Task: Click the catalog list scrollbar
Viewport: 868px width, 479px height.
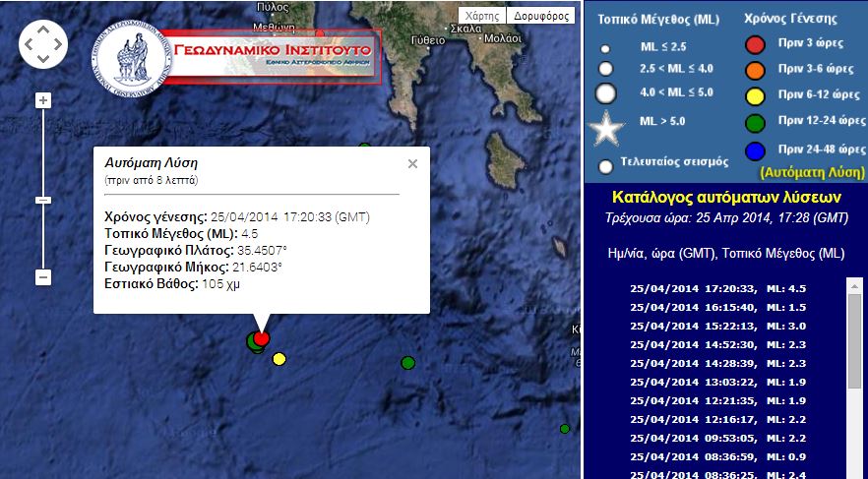Action: (x=853, y=374)
